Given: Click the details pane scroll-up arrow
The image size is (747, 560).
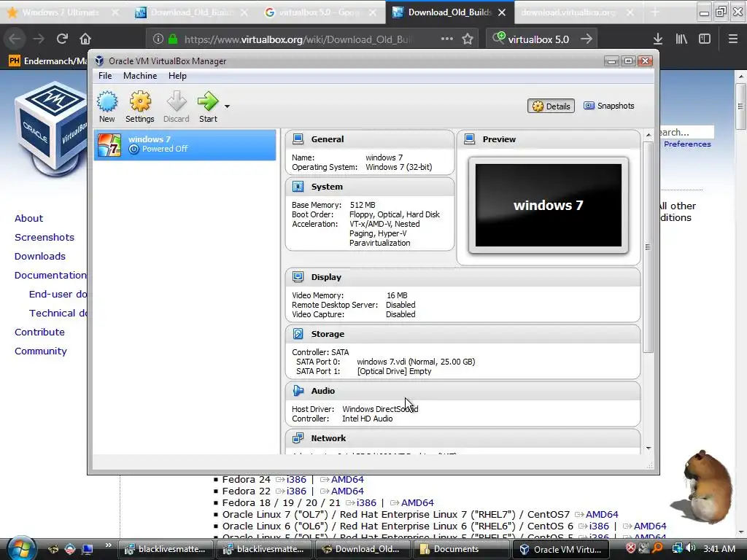Looking at the screenshot, I should (649, 135).
